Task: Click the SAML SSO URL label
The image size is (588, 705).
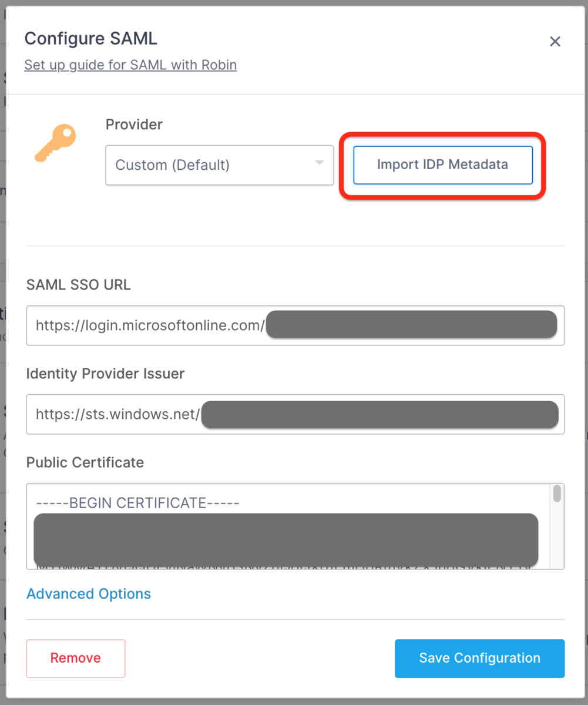Action: click(79, 285)
